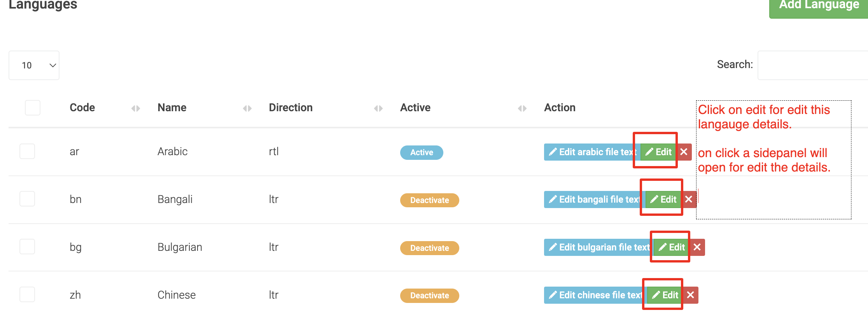
Task: Focus the Search input field
Action: point(813,65)
